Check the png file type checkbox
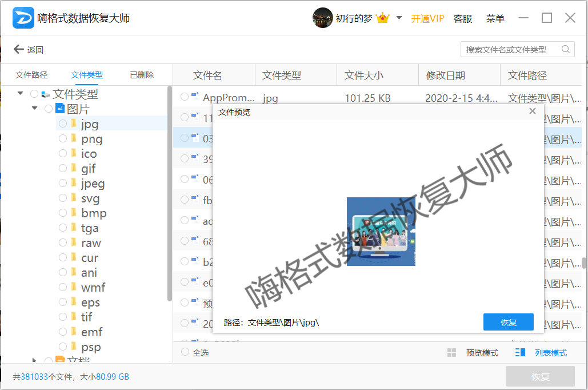 [x=63, y=138]
